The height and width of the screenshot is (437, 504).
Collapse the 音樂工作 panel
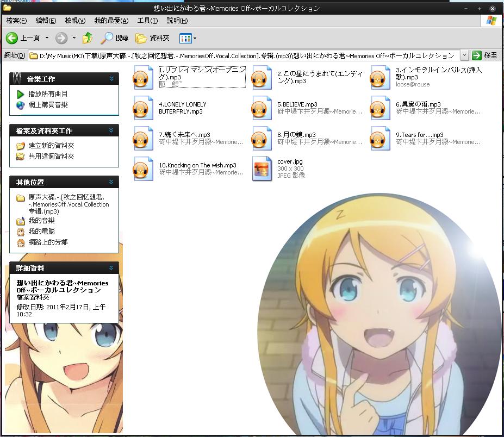pyautogui.click(x=111, y=79)
